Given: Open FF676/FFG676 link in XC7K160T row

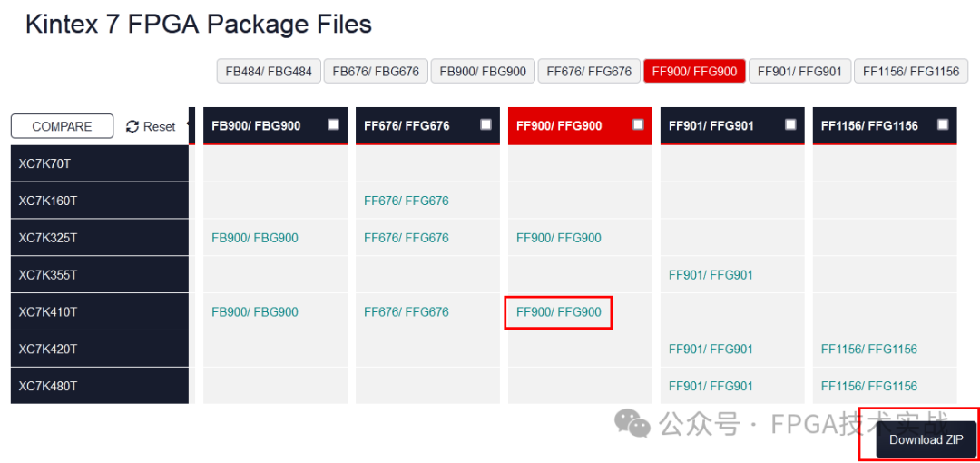Looking at the screenshot, I should (x=406, y=201).
